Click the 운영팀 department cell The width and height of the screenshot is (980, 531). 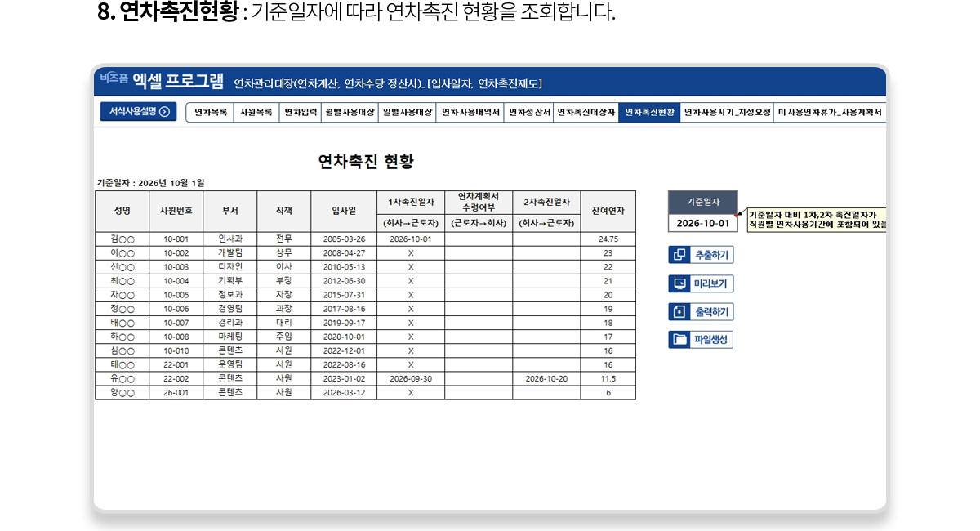pos(230,364)
